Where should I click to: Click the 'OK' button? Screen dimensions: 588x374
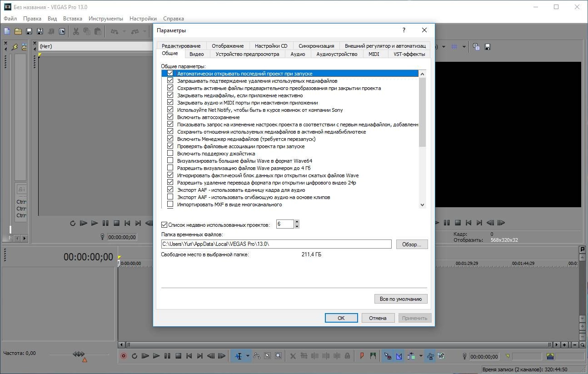tap(341, 318)
